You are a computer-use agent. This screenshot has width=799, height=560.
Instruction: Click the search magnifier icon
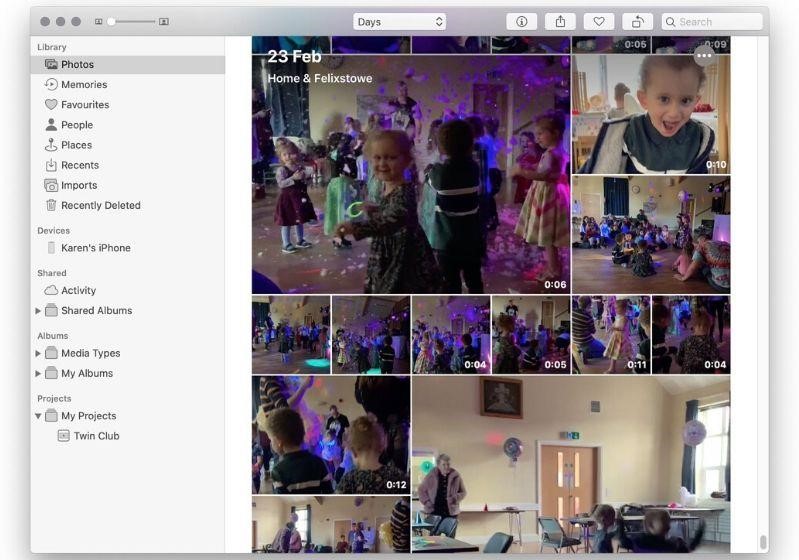(671, 22)
